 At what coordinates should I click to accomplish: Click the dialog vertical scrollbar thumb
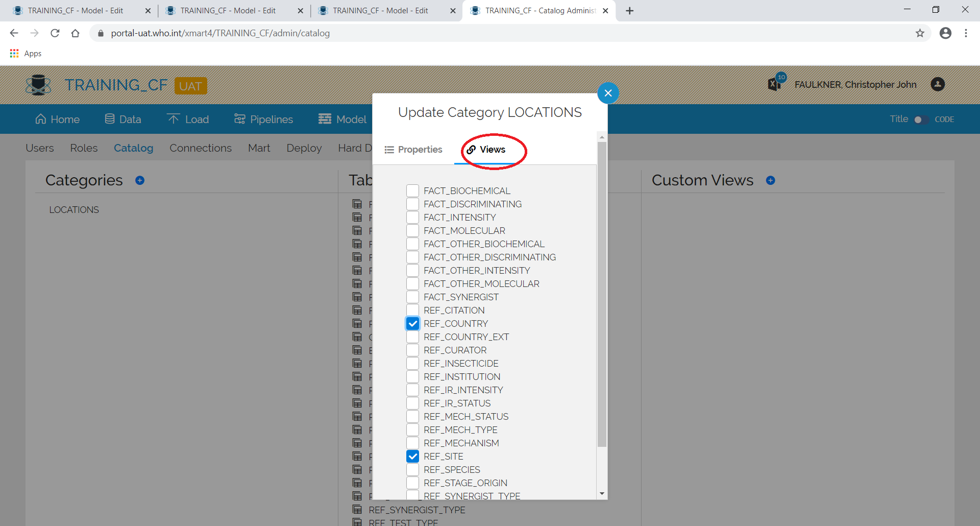pos(602,294)
